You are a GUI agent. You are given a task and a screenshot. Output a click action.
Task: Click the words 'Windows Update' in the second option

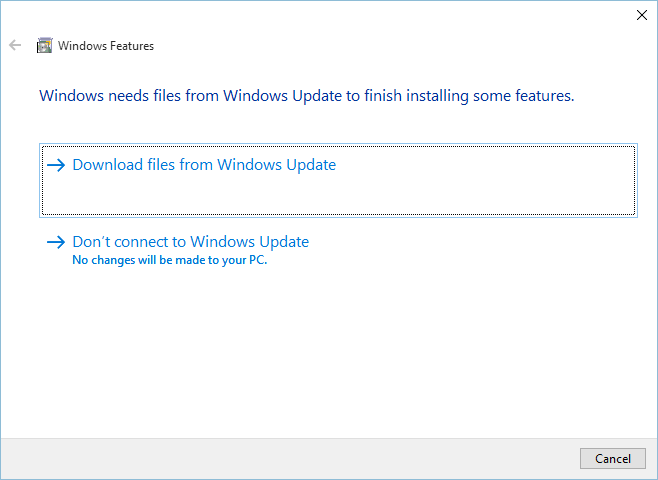pos(250,242)
